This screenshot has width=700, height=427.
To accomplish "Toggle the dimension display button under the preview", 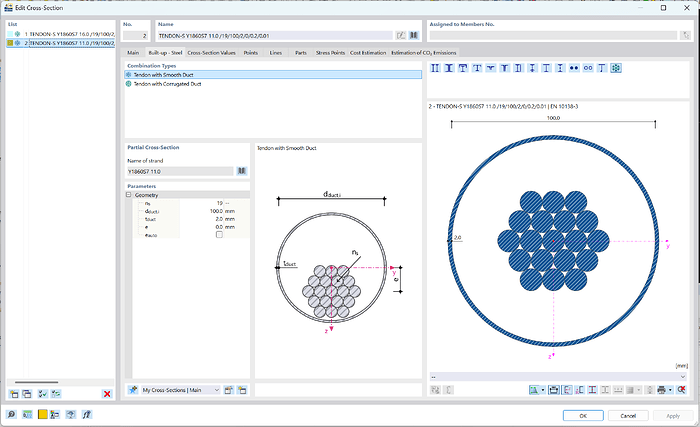I will 554,390.
